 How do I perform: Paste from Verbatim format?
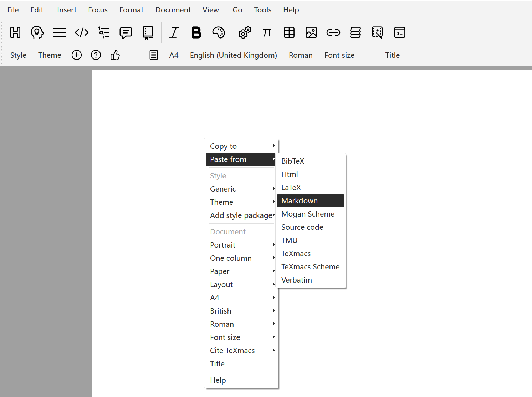pos(311,280)
